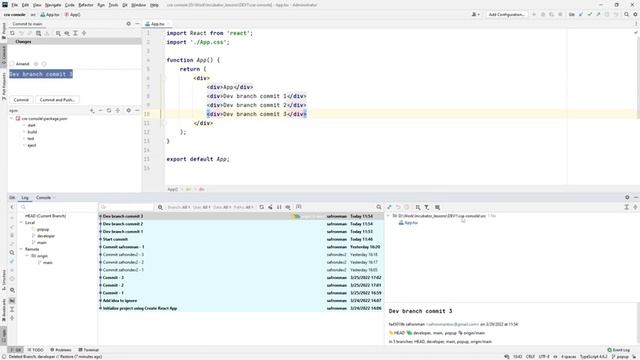Image resolution: width=640 pixels, height=360 pixels.
Task: Select the 'Dev branch commit 2' log entry
Action: point(241,224)
